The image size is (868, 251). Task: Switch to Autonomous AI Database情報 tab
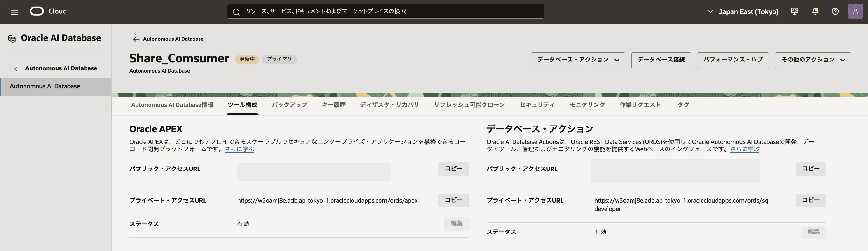click(x=172, y=105)
